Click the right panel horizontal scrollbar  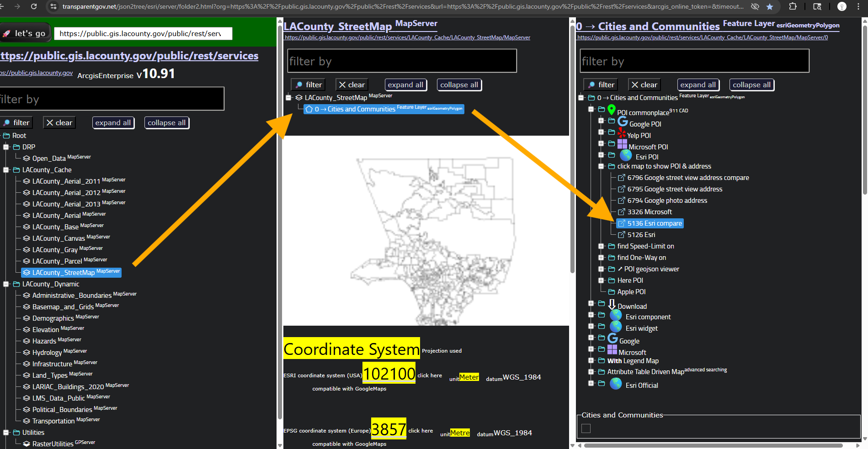click(x=713, y=445)
